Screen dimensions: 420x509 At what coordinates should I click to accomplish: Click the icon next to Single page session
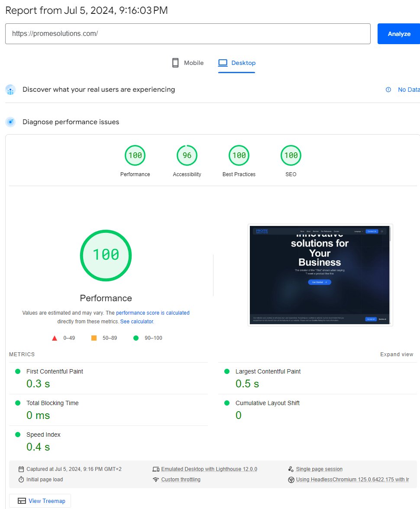291,469
